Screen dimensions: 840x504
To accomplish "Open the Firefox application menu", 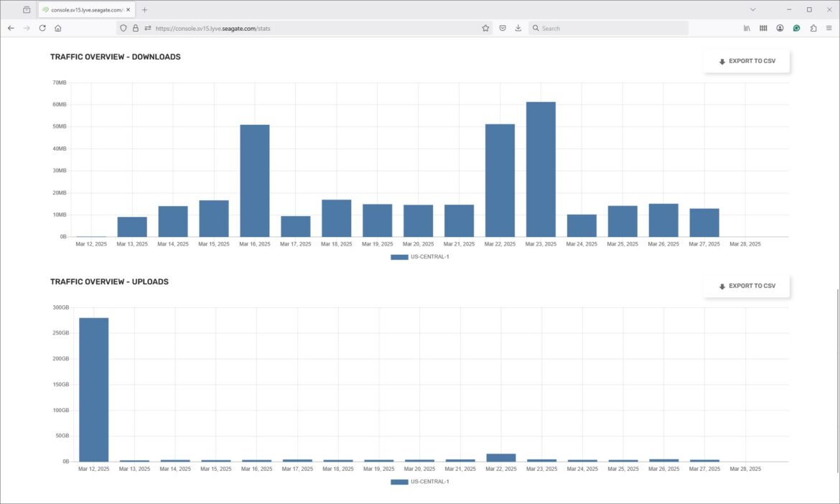I will pos(829,28).
